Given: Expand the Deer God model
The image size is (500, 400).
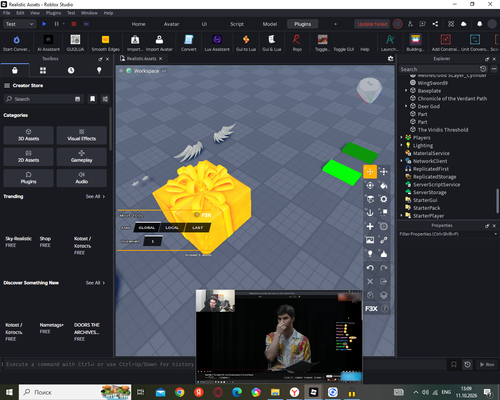Looking at the screenshot, I should point(406,106).
